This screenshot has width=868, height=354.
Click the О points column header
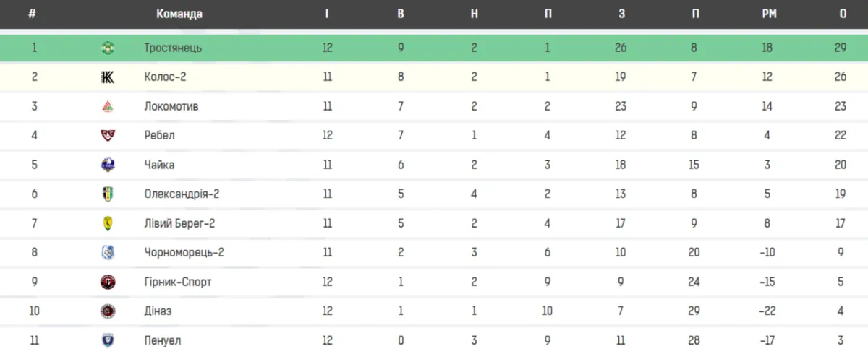[842, 14]
